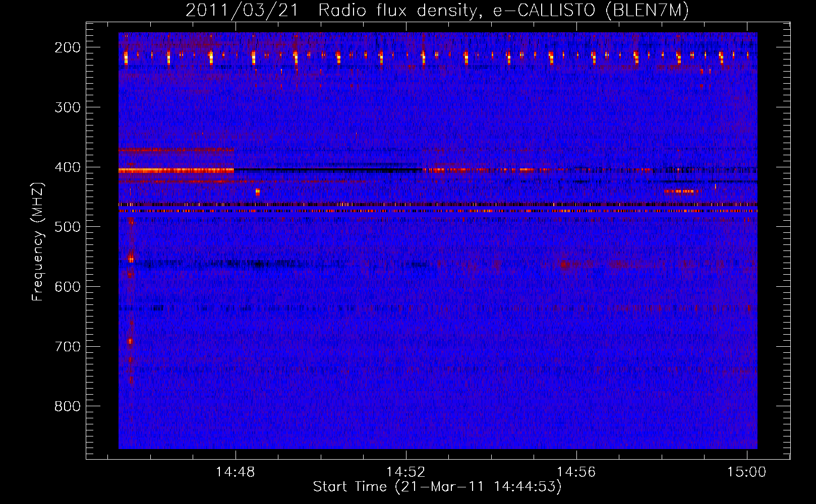Select the 500 frequency tick label
816x504 pixels.
point(67,227)
